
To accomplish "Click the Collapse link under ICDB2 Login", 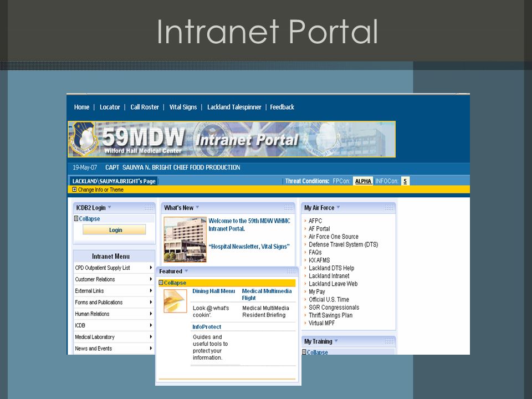I will click(90, 219).
